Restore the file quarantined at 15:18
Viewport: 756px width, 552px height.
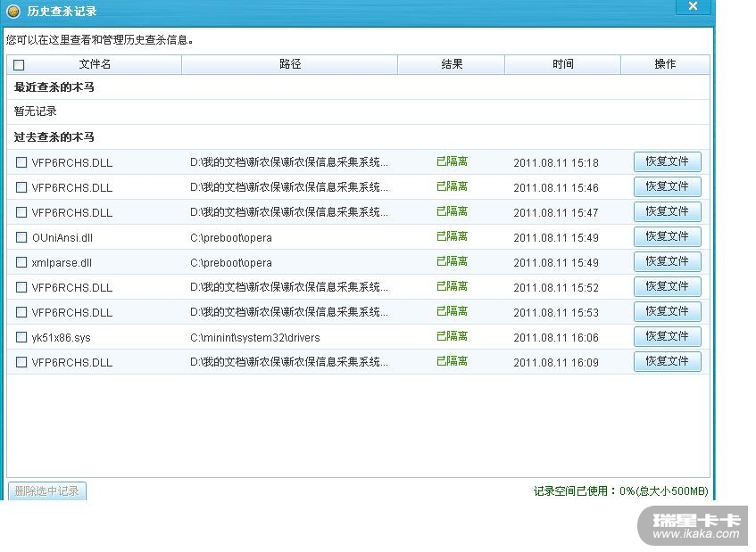click(x=667, y=161)
